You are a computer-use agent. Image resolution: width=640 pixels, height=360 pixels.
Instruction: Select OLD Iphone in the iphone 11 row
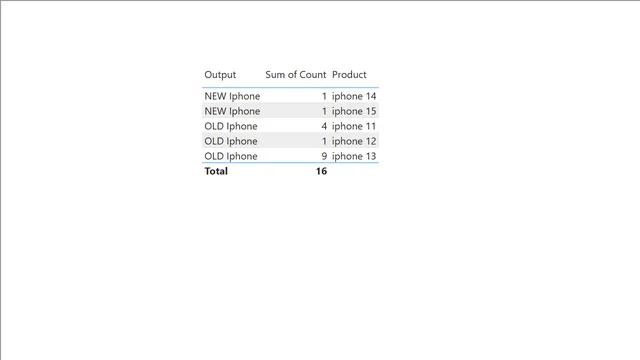(231, 126)
